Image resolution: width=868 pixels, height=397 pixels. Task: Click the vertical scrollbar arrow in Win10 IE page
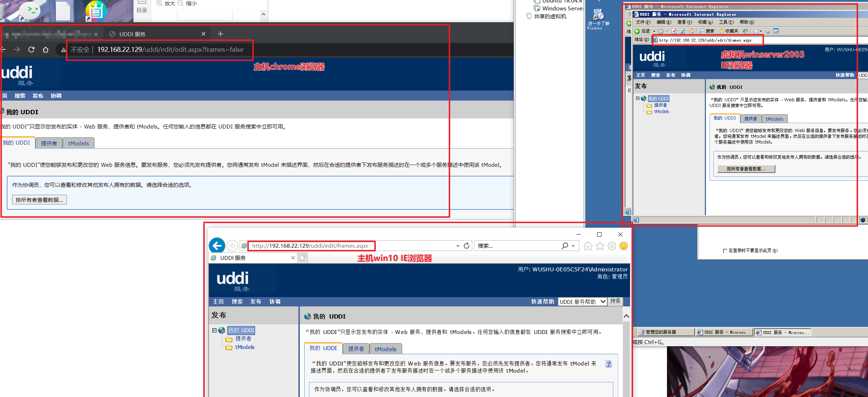click(626, 316)
